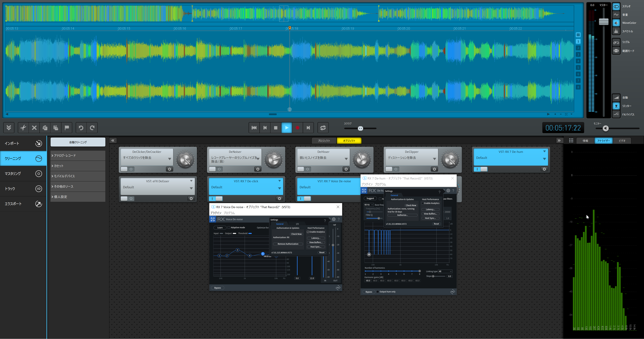Screen dimensions: 644x339
Task: Expand the カセット category
Action: (78, 166)
